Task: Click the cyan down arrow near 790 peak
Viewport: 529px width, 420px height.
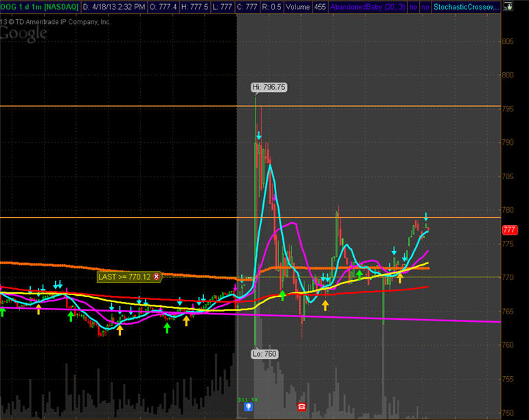Action: (x=259, y=137)
